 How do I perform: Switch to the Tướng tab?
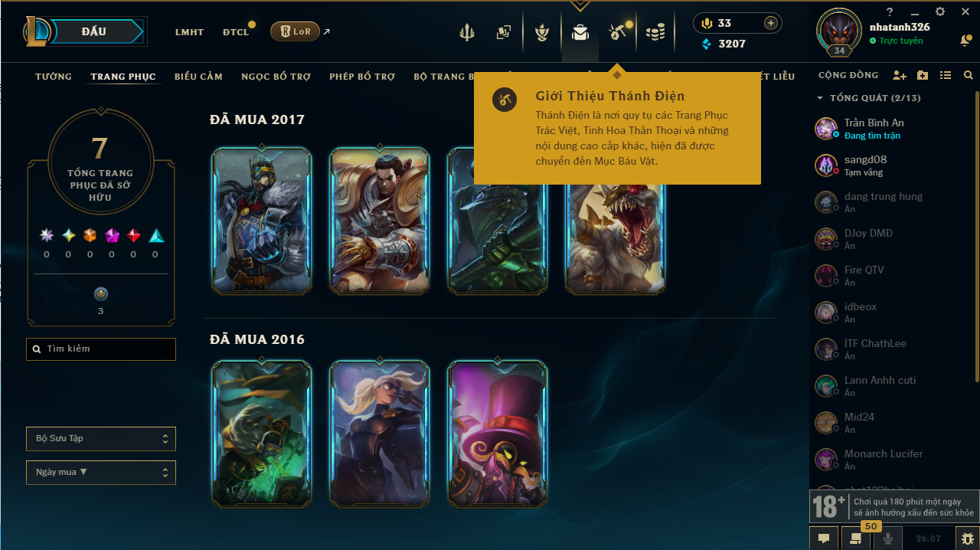pos(54,77)
